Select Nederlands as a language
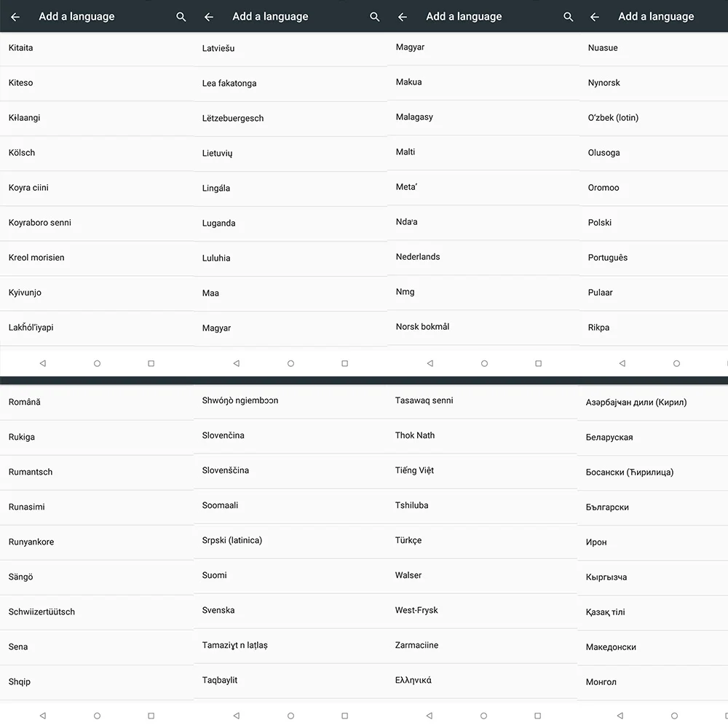Screen dimensions: 728x728 (483, 257)
